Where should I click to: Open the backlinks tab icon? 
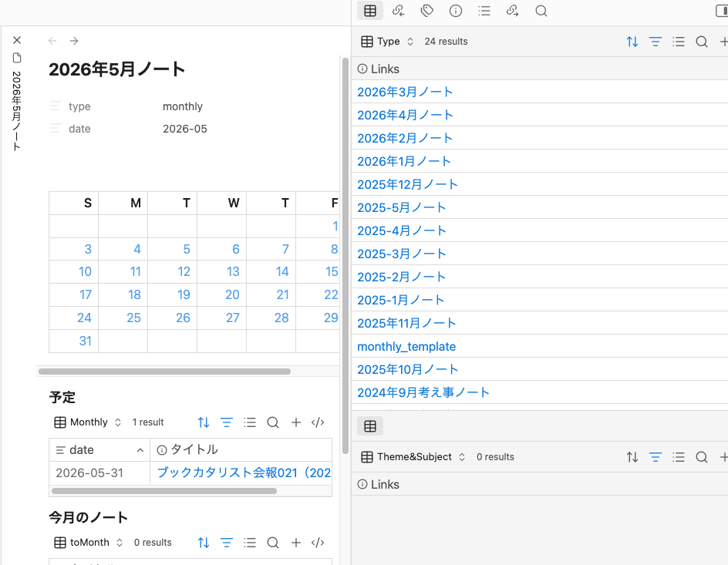(399, 11)
